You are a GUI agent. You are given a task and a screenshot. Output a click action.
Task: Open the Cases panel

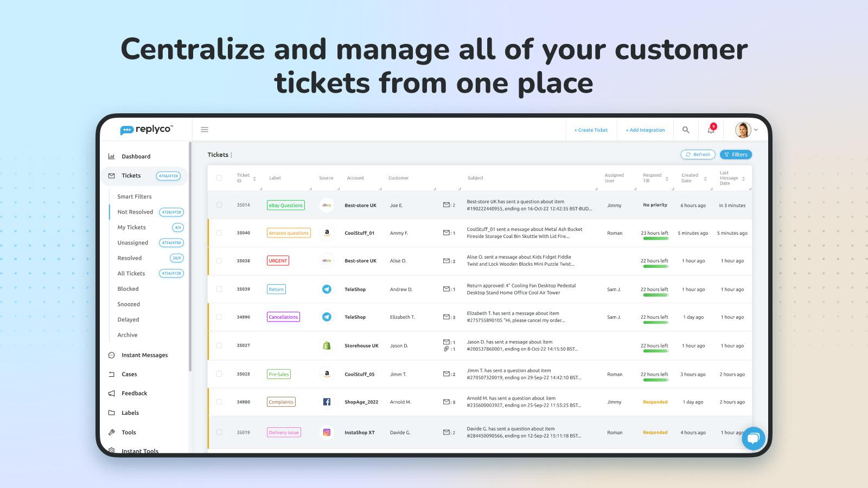(x=112, y=374)
